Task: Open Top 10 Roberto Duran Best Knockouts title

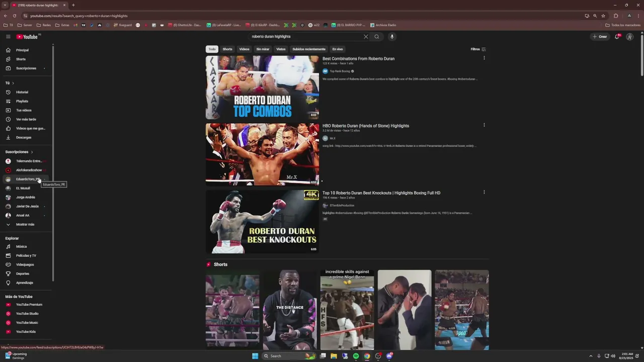Action: point(381,193)
